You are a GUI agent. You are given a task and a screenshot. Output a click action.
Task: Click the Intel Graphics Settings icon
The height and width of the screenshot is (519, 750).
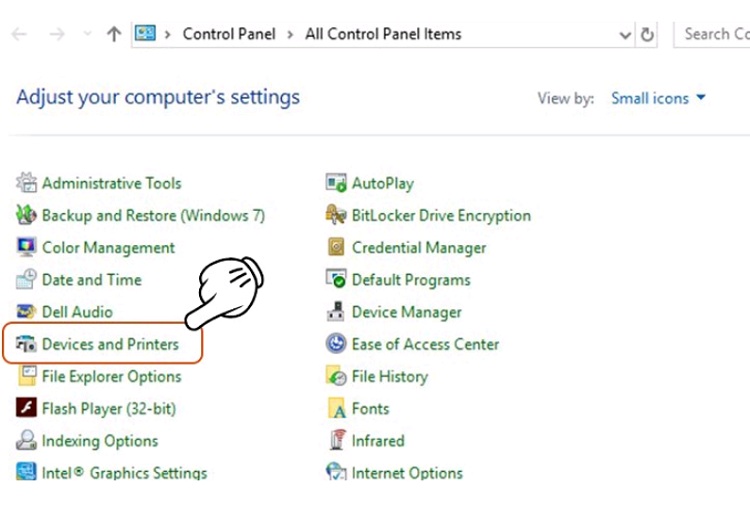point(26,471)
